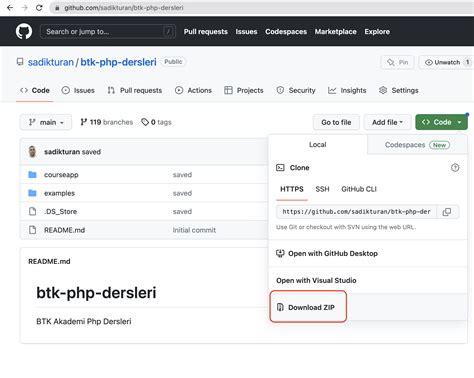474x378 pixels.
Task: Open Explore in the top navigation
Action: tap(377, 32)
